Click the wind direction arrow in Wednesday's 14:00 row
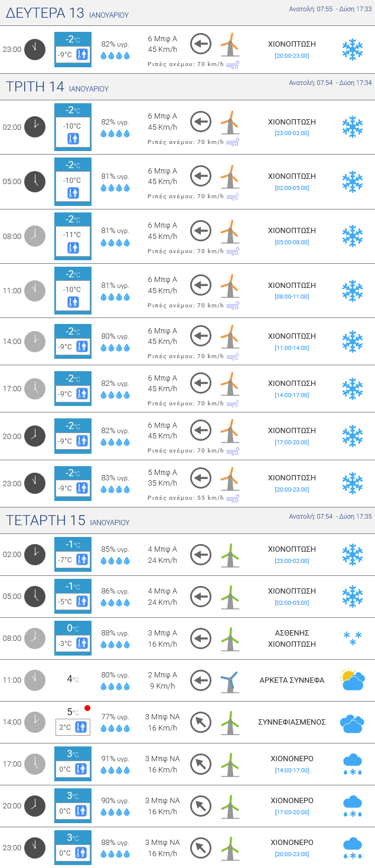Screen dimensions: 375x868 pos(201,722)
